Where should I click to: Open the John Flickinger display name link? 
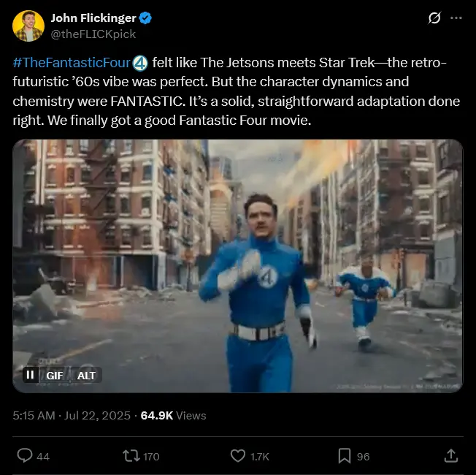93,18
